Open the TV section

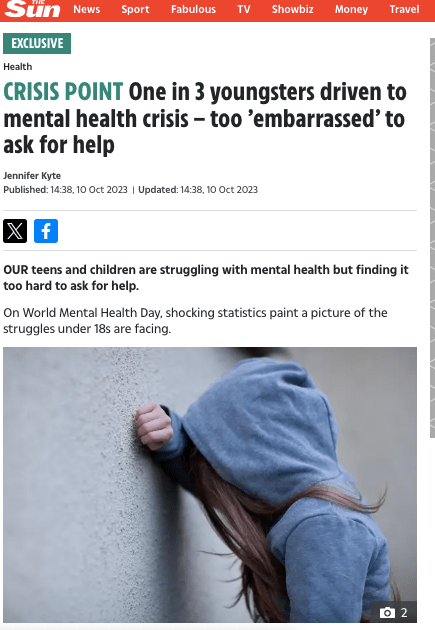coord(244,9)
